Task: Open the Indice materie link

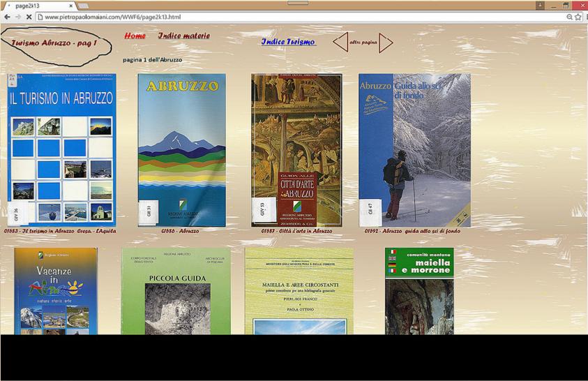Action: click(183, 36)
